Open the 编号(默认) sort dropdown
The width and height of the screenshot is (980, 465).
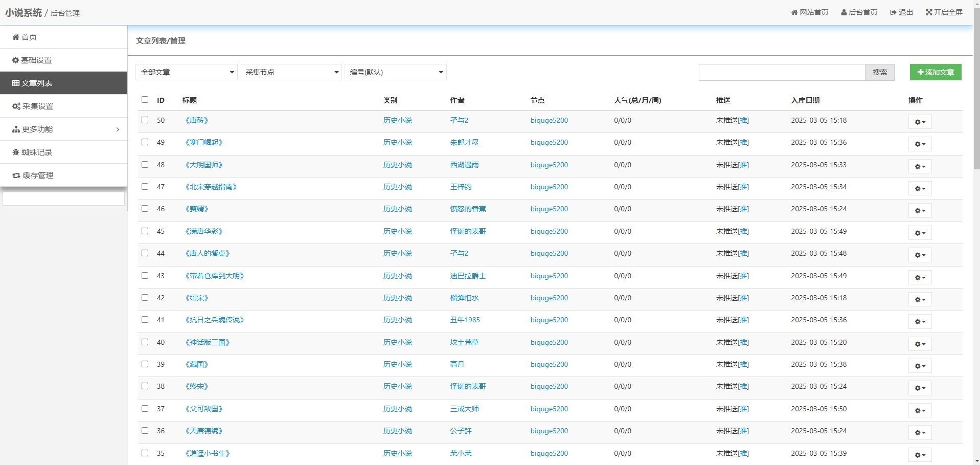click(x=395, y=72)
